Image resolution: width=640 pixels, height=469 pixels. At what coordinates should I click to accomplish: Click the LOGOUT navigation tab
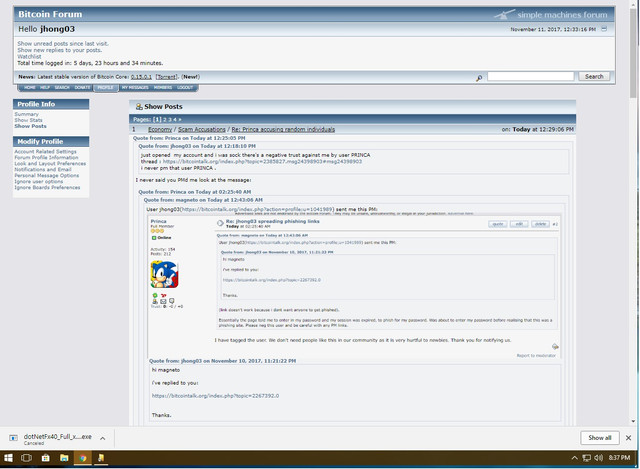(185, 88)
